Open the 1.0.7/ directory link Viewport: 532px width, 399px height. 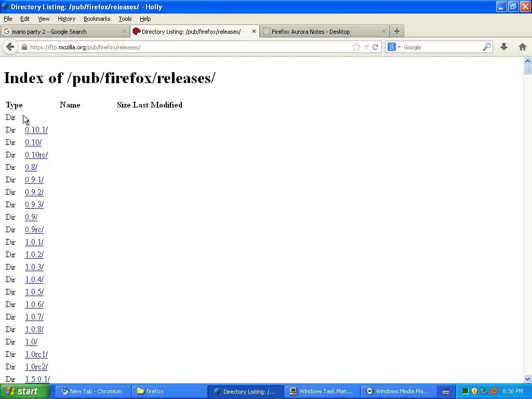pos(34,317)
